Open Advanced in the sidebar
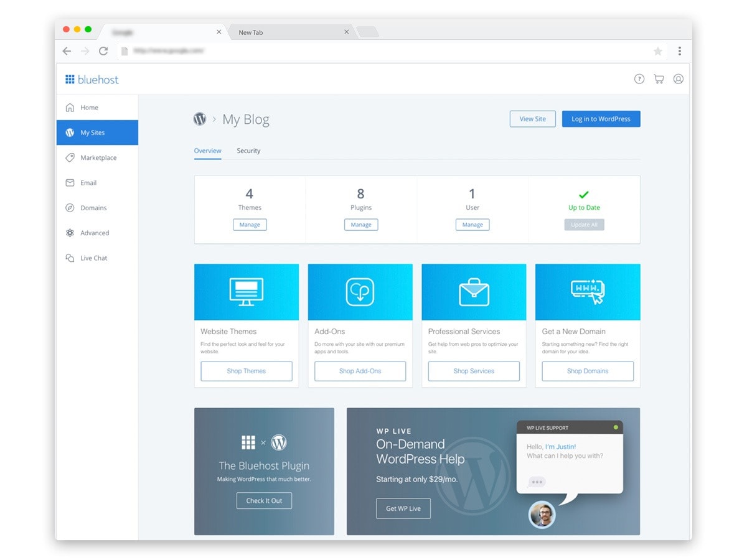 [97, 233]
